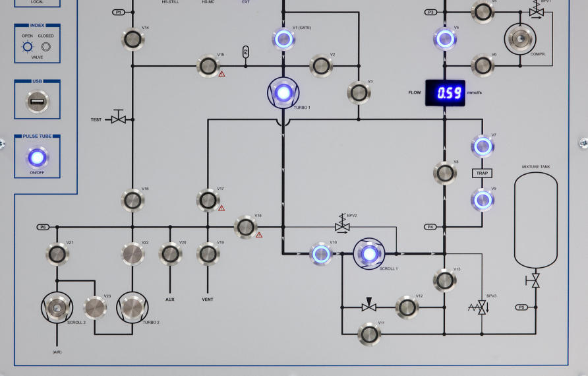The image size is (588, 376).
Task: Click the TRAP box symbol
Action: pos(483,173)
